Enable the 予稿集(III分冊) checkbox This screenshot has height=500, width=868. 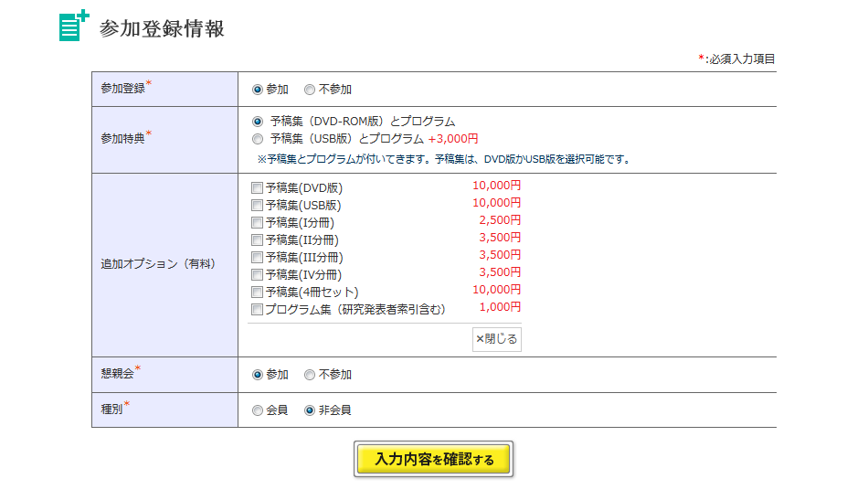[257, 258]
